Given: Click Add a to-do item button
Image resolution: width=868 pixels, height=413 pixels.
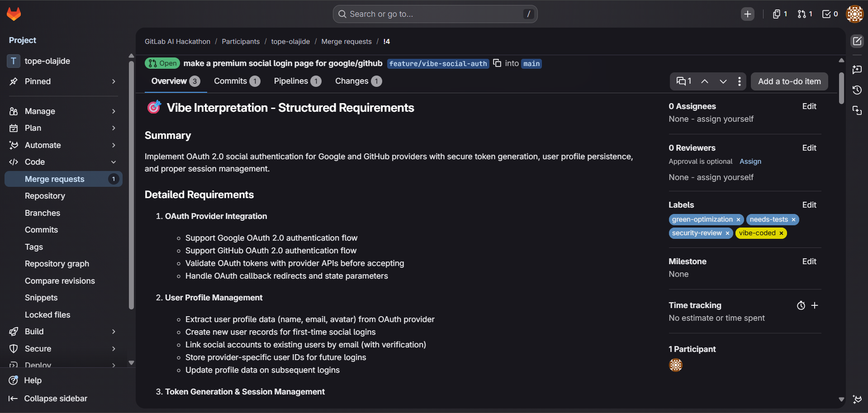Looking at the screenshot, I should [x=789, y=81].
